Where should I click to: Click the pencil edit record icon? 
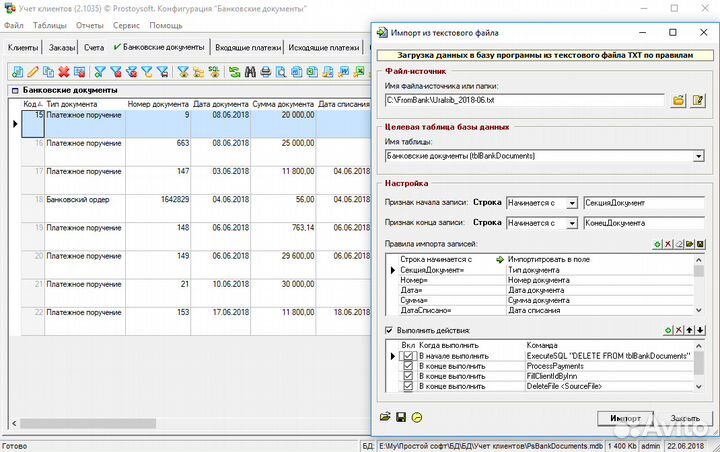(x=33, y=72)
